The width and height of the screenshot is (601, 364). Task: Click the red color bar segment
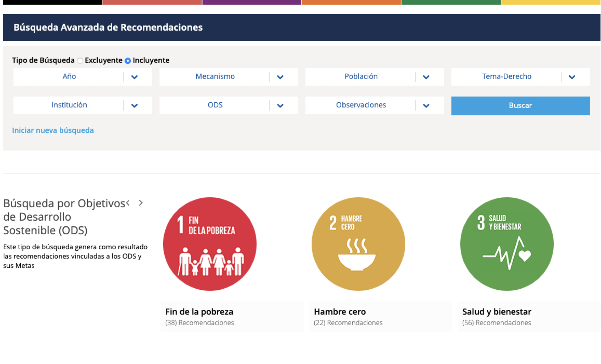(152, 2)
